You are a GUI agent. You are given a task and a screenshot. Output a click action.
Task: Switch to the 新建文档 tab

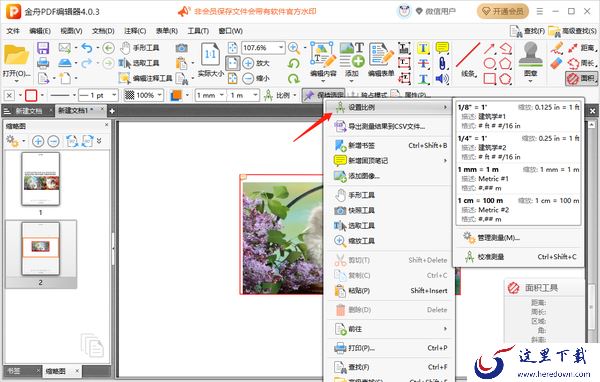(x=29, y=111)
